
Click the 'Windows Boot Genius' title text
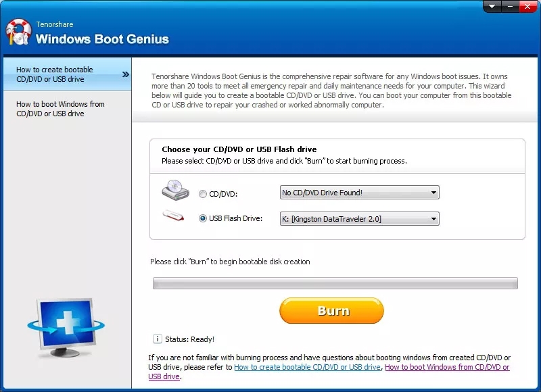click(103, 39)
